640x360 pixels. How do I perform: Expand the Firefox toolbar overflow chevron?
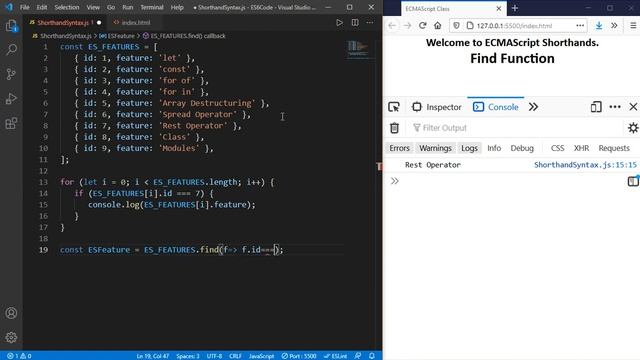614,25
